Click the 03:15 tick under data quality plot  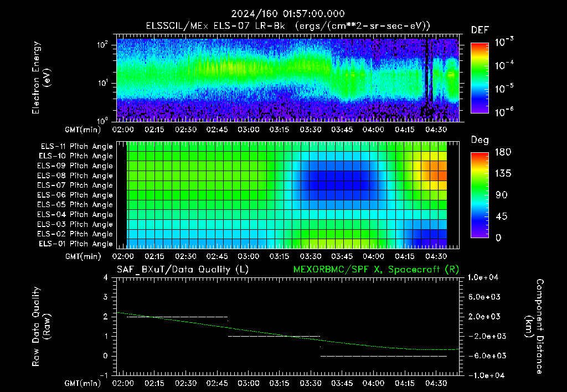click(280, 383)
